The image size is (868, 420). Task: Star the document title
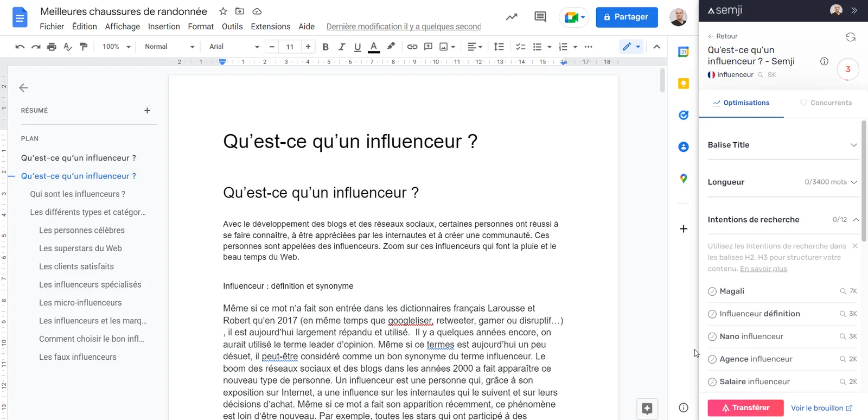[223, 11]
